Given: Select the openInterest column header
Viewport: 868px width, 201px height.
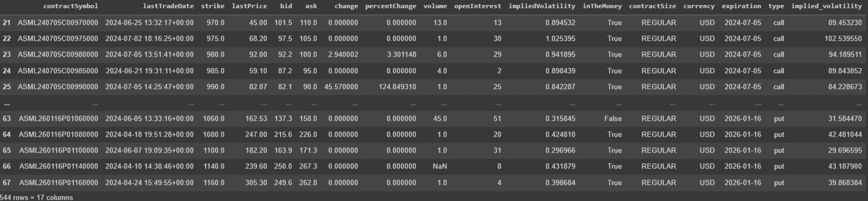Looking at the screenshot, I should 477,6.
